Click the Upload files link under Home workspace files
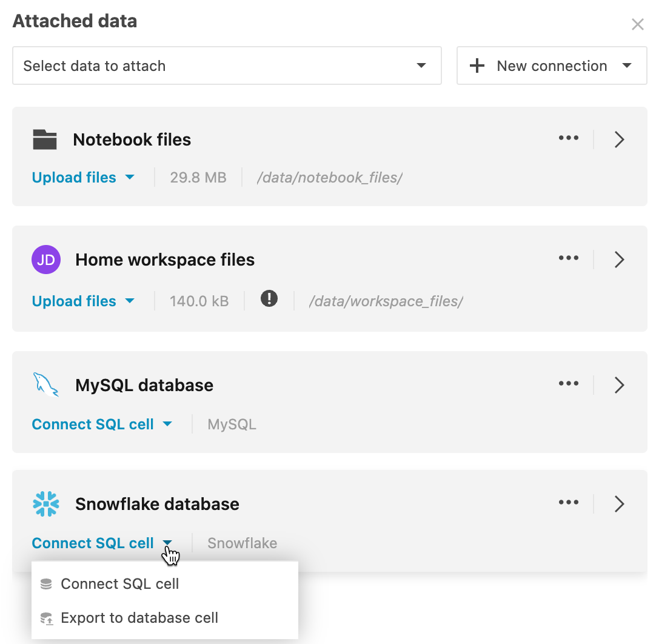Image resolution: width=656 pixels, height=644 pixels. (73, 301)
